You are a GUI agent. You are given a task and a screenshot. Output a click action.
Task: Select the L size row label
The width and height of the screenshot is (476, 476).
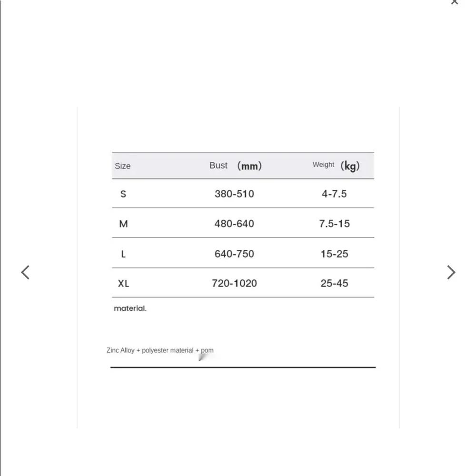tap(123, 254)
